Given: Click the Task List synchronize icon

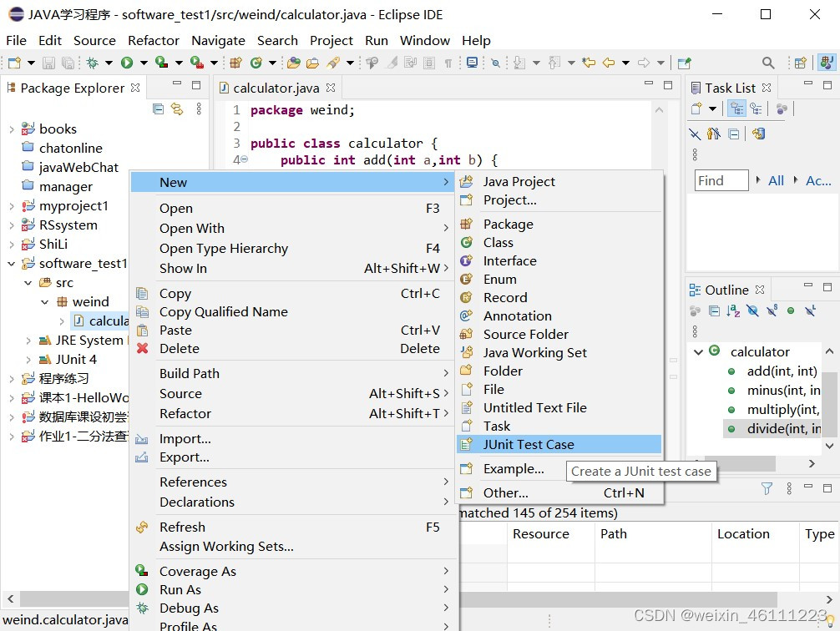Looking at the screenshot, I should pos(758,134).
